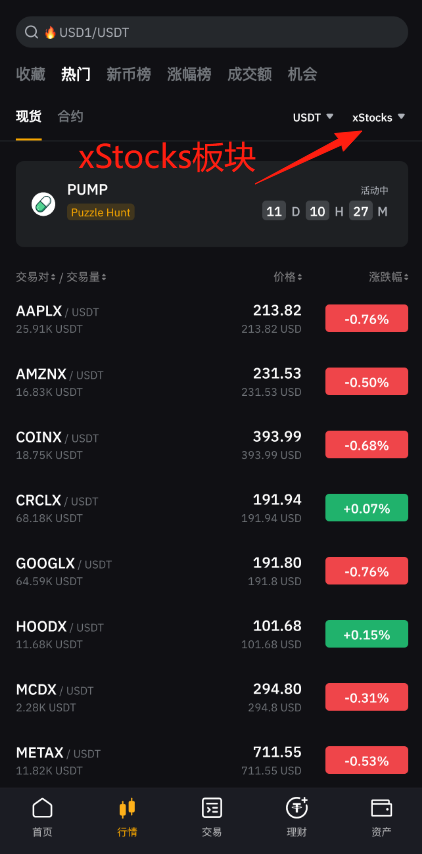Viewport: 422px width, 854px height.
Task: Sort list by 交易量 arrows
Action: pos(103,277)
